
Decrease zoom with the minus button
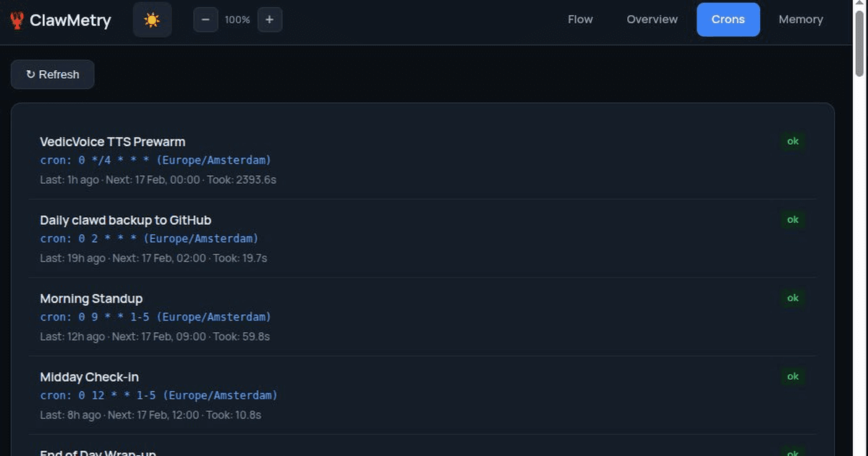click(205, 20)
